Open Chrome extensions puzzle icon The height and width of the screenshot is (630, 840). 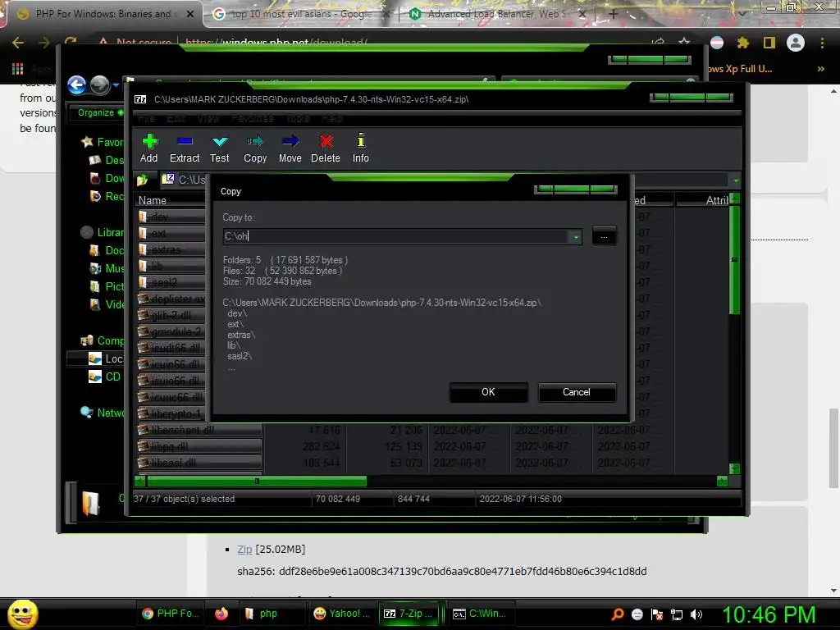coord(742,43)
